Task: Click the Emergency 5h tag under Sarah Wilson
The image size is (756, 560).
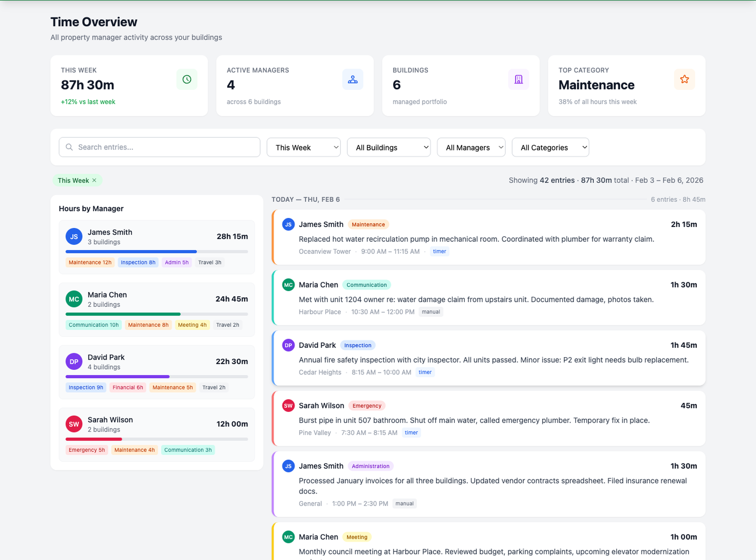Action: click(x=87, y=450)
